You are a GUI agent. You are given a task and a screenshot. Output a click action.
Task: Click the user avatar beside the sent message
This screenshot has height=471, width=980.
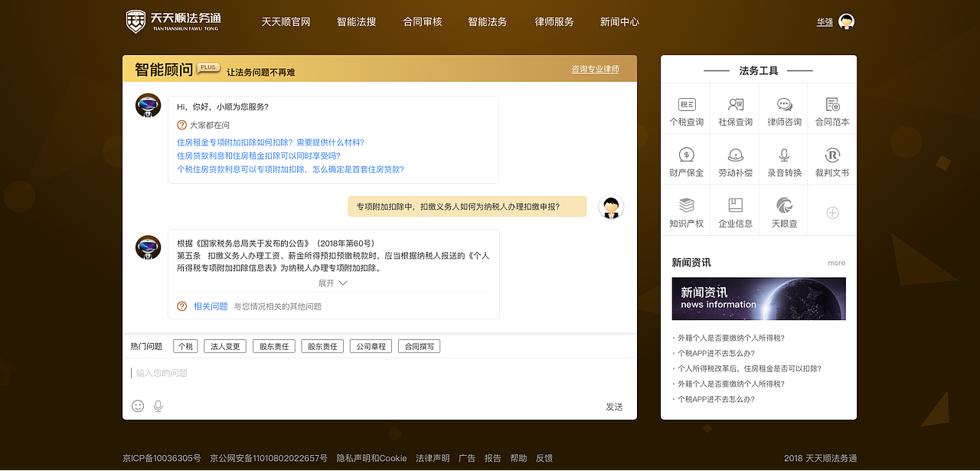pos(611,207)
